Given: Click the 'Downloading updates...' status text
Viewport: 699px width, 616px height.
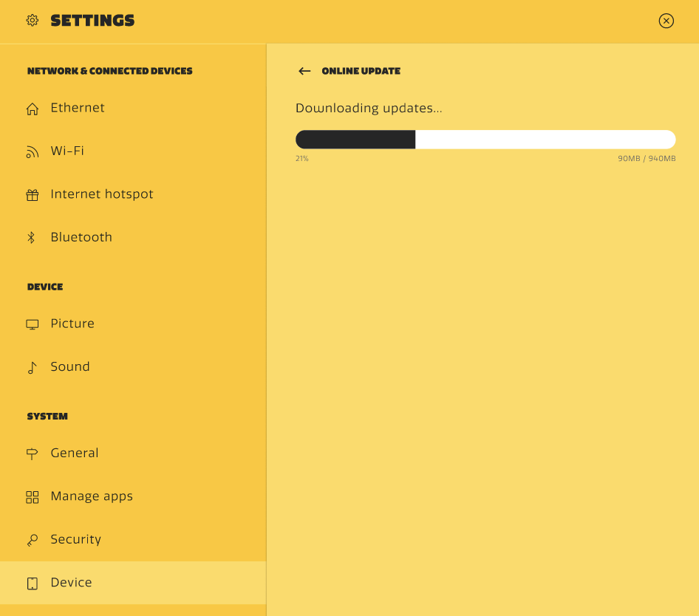Looking at the screenshot, I should pos(369,109).
